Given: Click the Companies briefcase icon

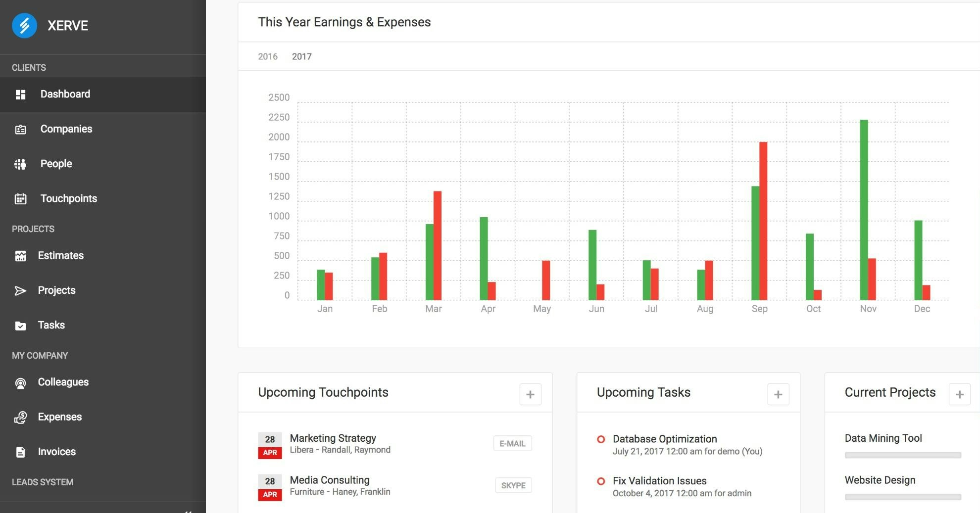Looking at the screenshot, I should 21,129.
